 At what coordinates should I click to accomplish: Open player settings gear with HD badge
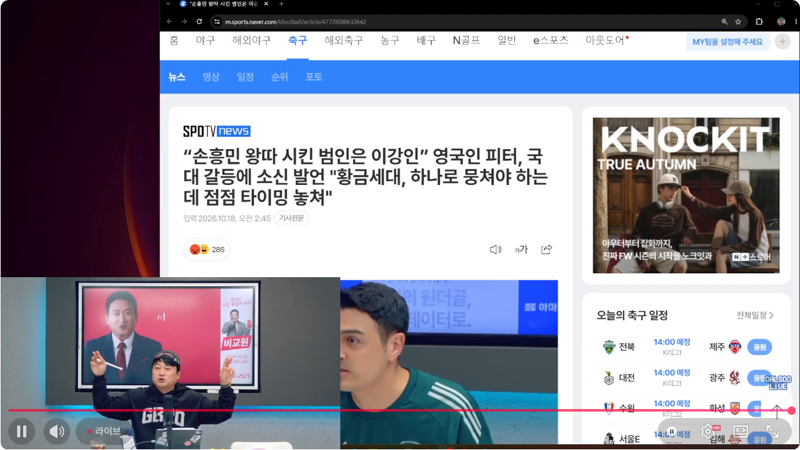tap(708, 432)
